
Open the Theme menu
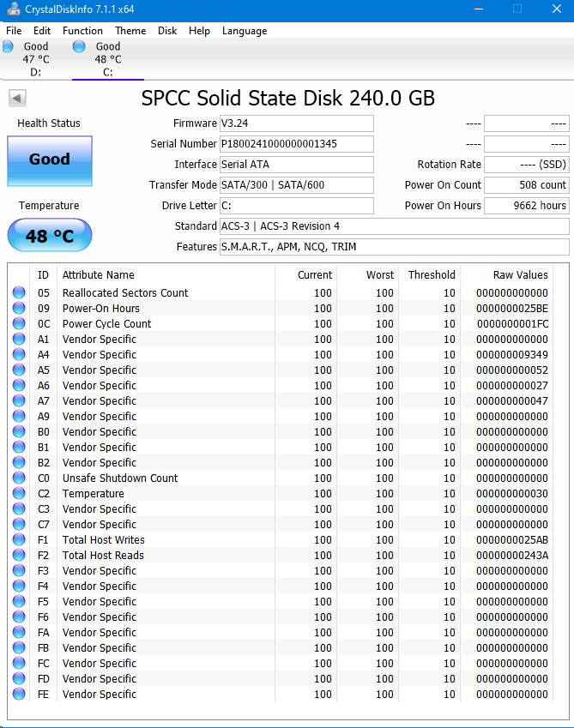[x=130, y=31]
